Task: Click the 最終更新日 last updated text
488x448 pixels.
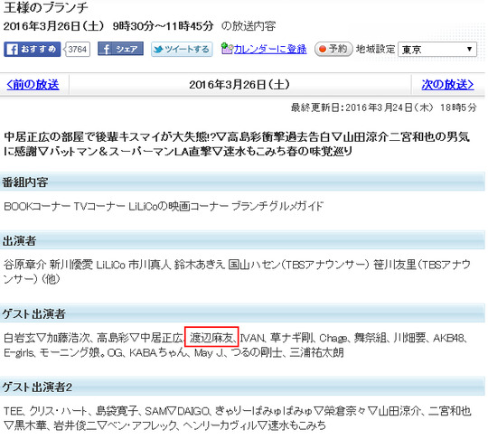Action: pos(383,107)
